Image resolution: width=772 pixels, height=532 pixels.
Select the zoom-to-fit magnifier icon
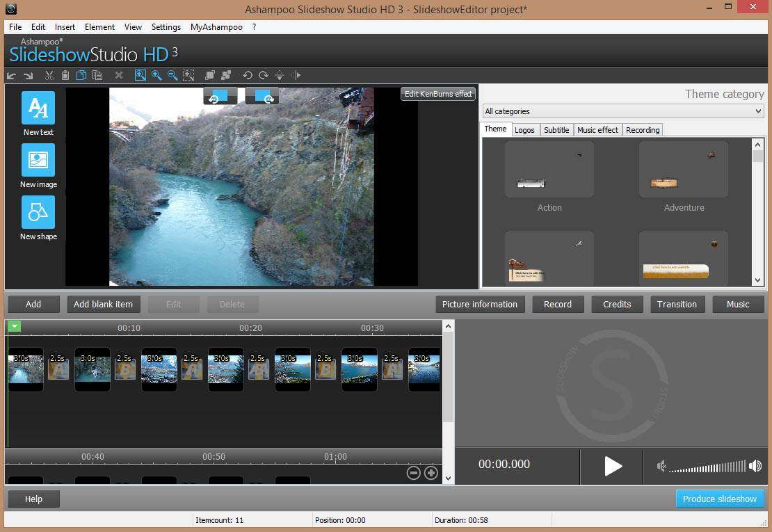coord(140,75)
